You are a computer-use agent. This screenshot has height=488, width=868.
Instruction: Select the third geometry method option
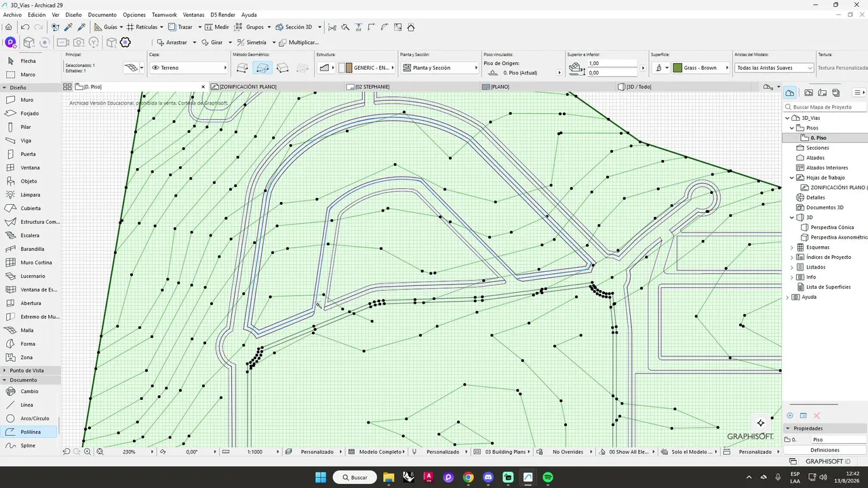pos(283,68)
